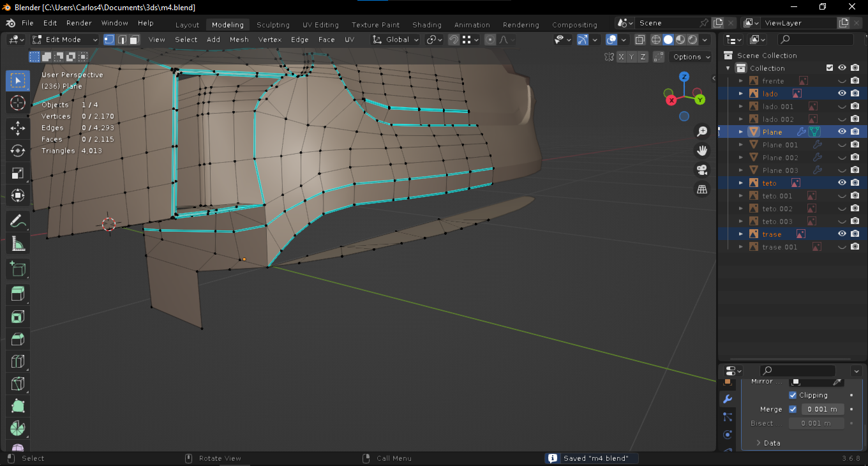This screenshot has width=868, height=466.
Task: Switch to the Sculpting workspace tab
Action: coord(273,25)
